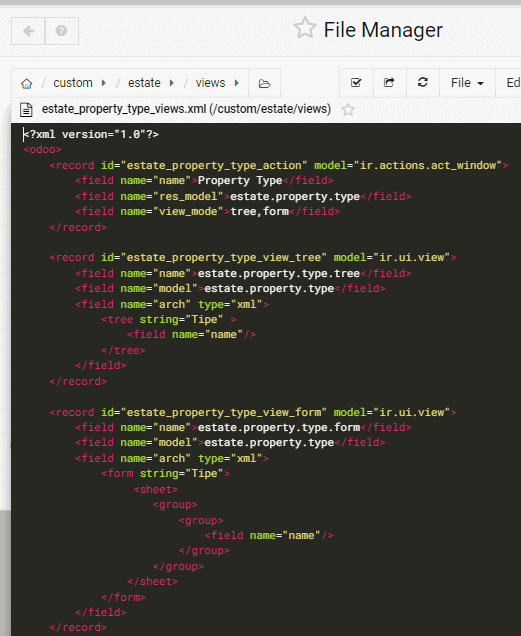Screen dimensions: 521x636
Task: Open the File dropdown menu
Action: (x=467, y=83)
